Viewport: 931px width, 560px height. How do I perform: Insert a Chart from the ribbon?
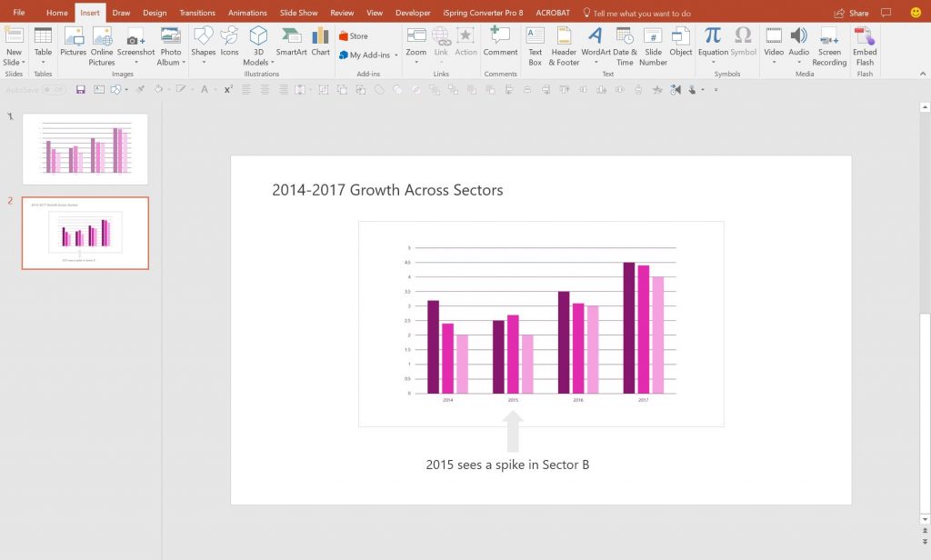click(320, 43)
